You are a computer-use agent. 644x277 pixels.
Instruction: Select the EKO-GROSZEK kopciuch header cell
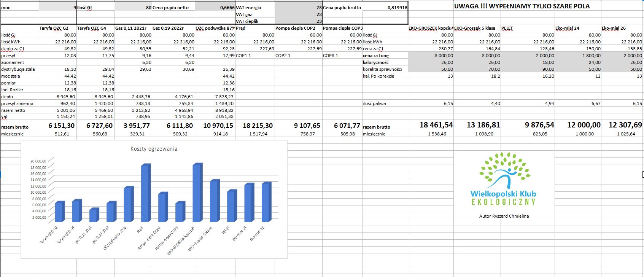pyautogui.click(x=431, y=28)
